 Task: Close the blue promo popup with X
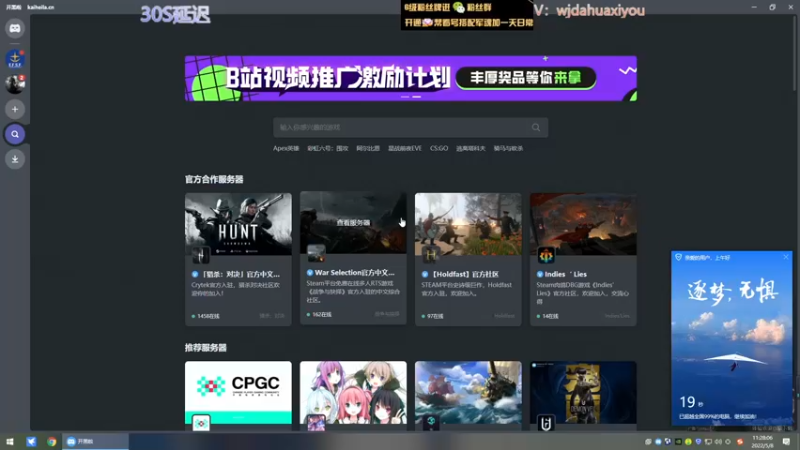(786, 257)
